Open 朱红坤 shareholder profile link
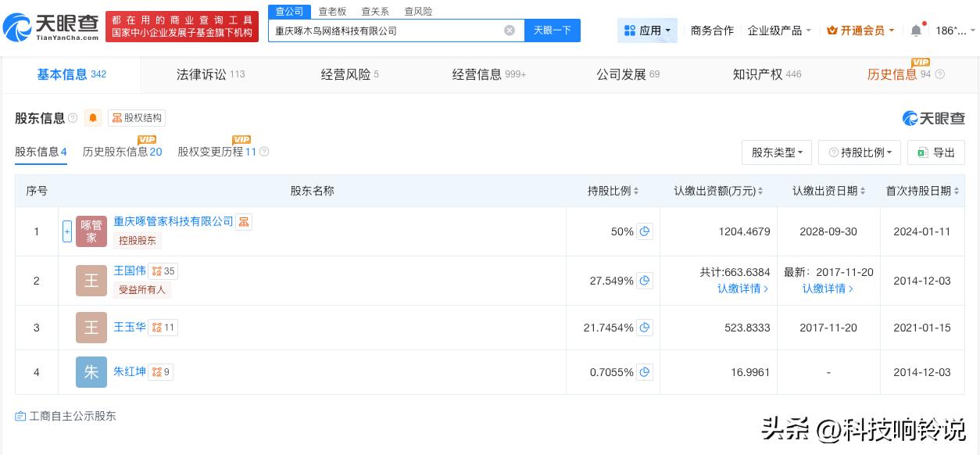This screenshot has width=980, height=455. click(130, 371)
